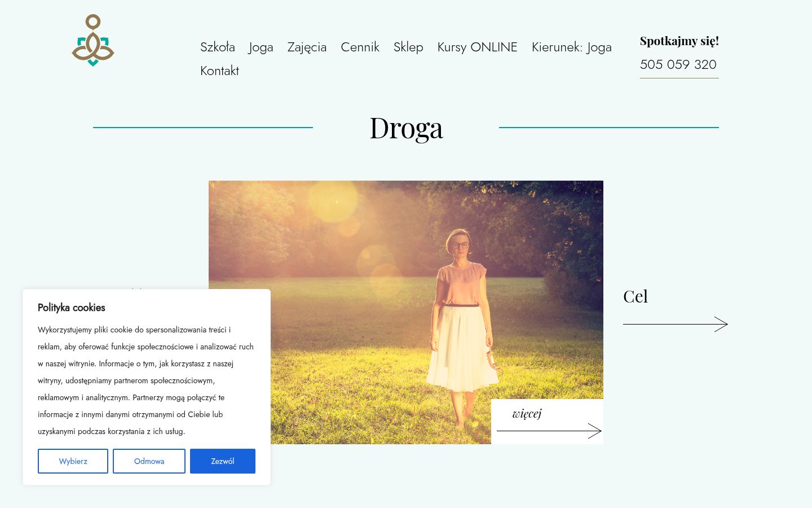This screenshot has width=812, height=508.
Task: Call the phone number 505 059 320
Action: [678, 64]
